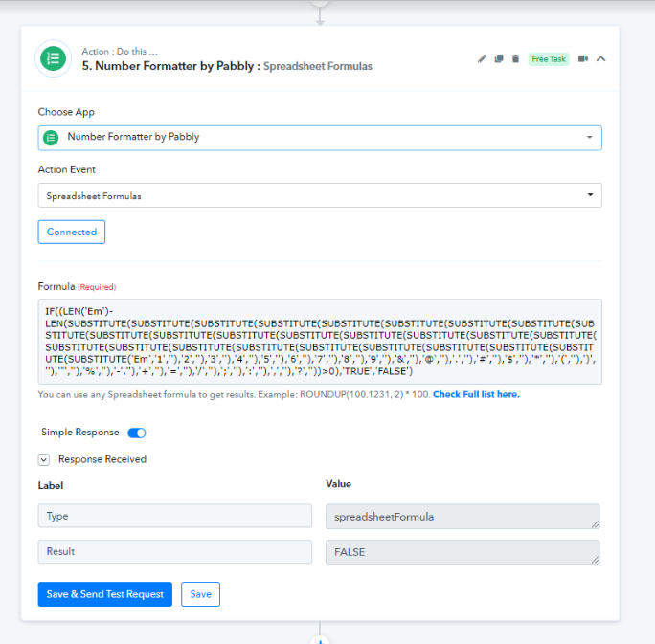Click the Result label field
655x644 pixels.
point(174,552)
